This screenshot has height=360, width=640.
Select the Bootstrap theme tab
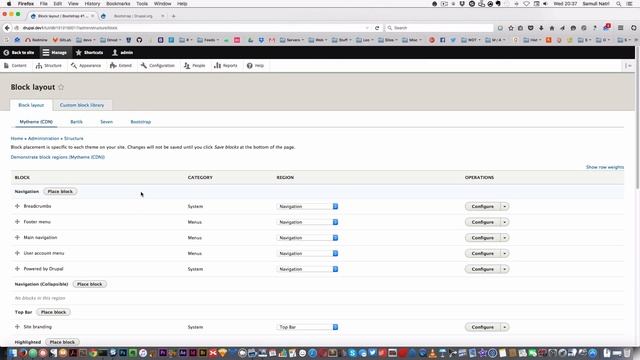141,122
